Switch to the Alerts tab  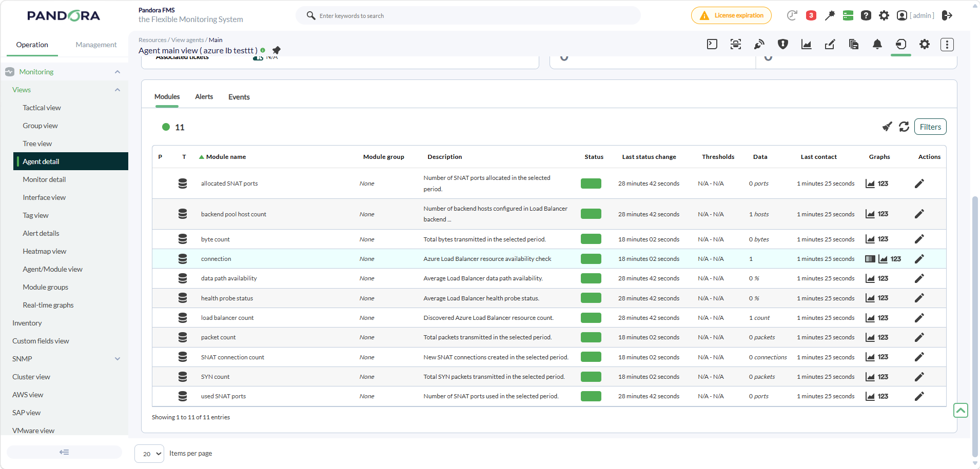pos(204,97)
